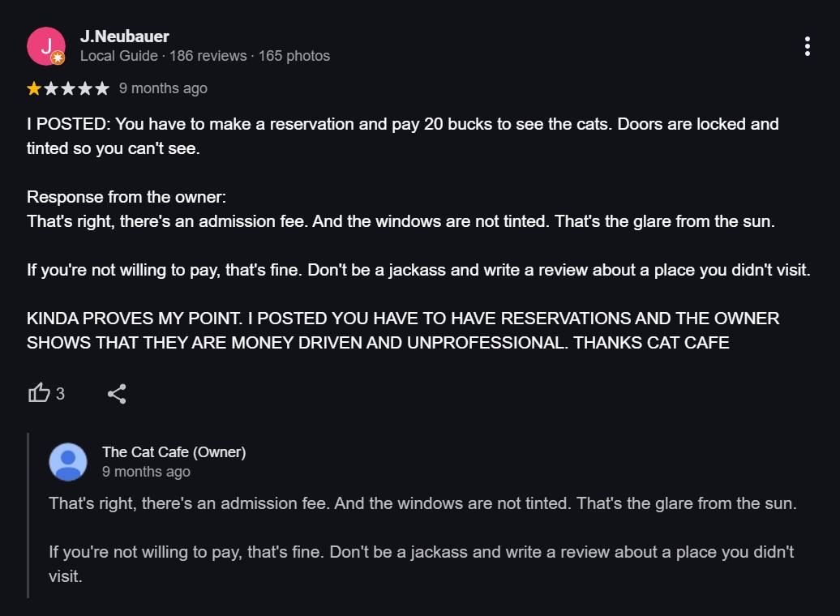Open the three-dot review options menu

(x=807, y=46)
